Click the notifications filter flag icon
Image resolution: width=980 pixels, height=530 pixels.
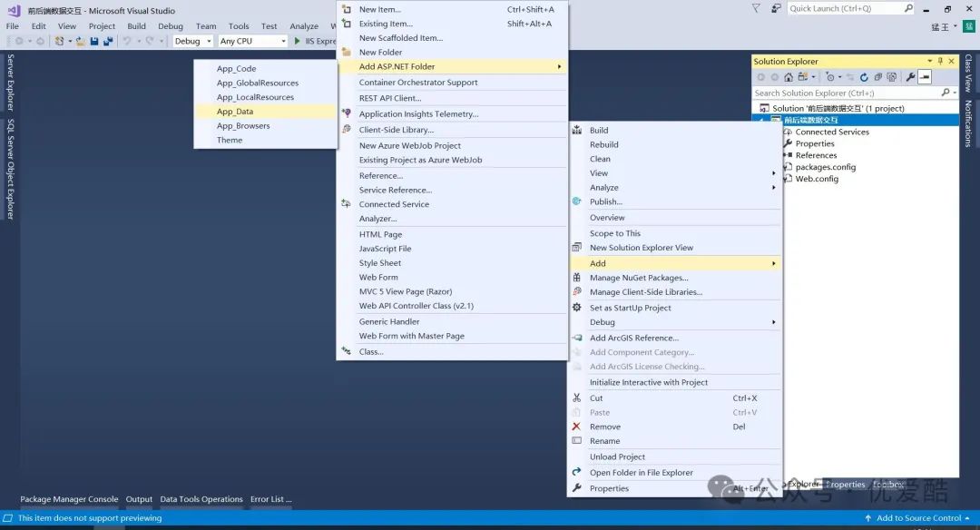tap(757, 8)
